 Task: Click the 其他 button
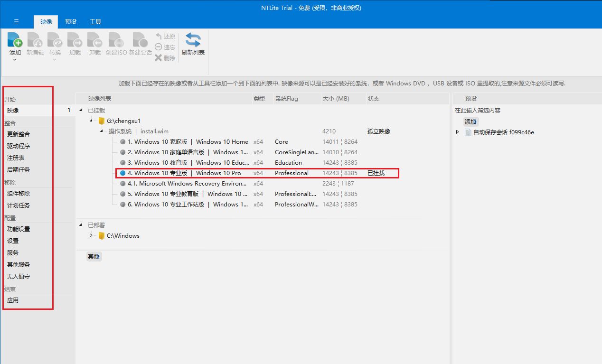(94, 257)
